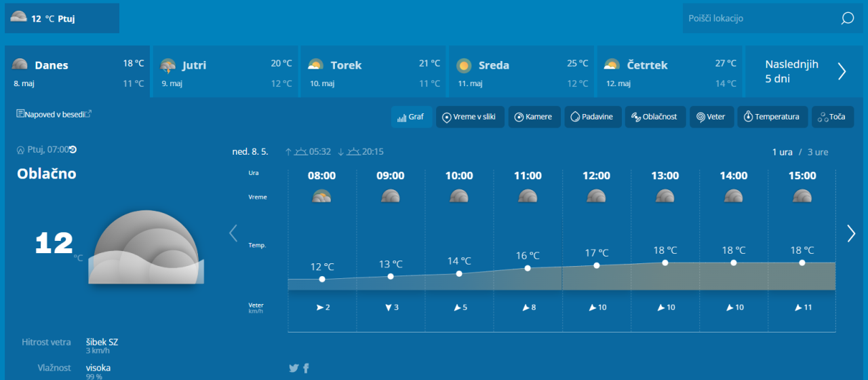Screen dimensions: 868x380
Task: Select the Graf view button
Action: point(411,117)
